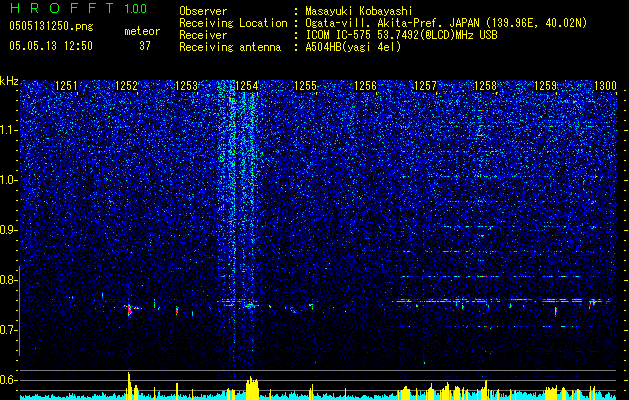Image resolution: width=629 pixels, height=400 pixels.
Task: Click time marker 1252
Action: point(126,86)
